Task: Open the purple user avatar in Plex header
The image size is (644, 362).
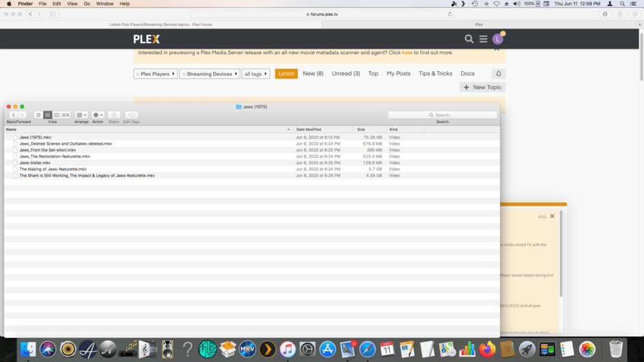Action: pos(498,39)
